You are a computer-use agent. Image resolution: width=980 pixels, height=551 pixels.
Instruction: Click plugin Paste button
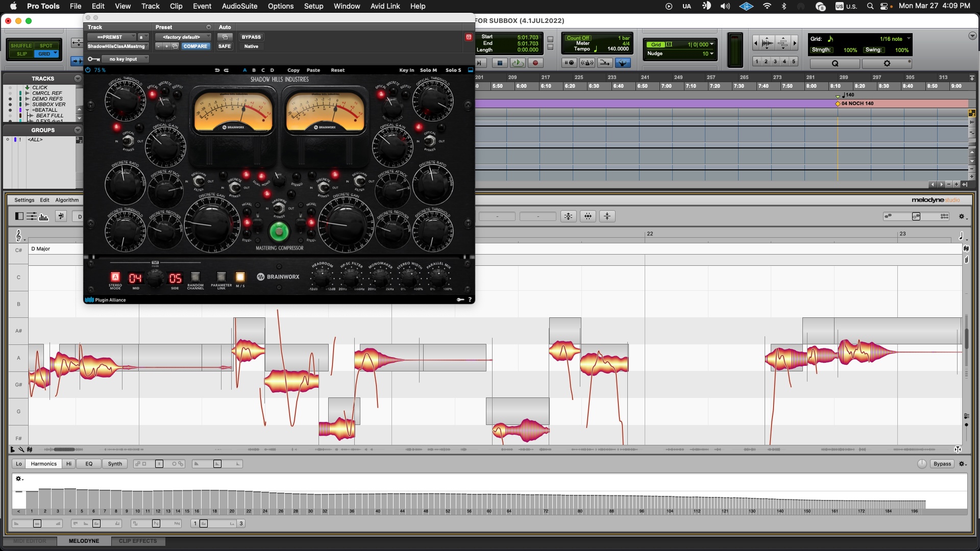coord(313,70)
